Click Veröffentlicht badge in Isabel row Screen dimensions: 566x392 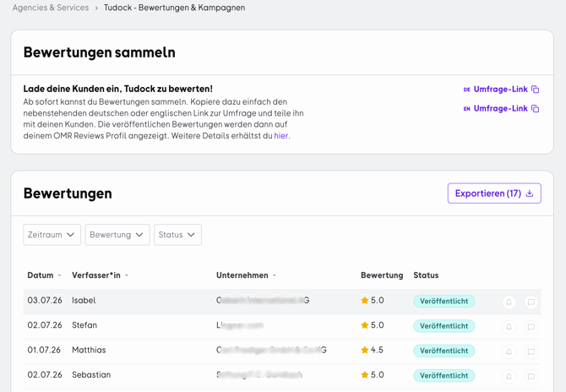(x=444, y=301)
